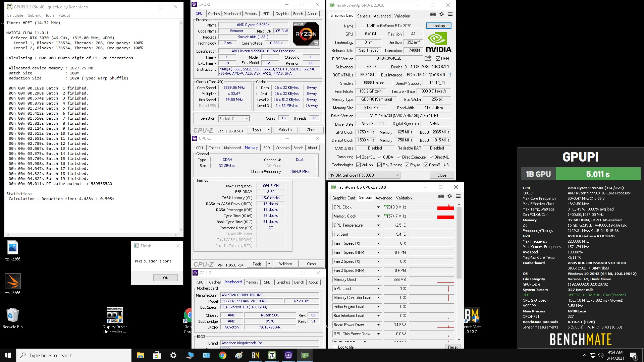
Task: Toggle the Vulkan checkbox
Action: pyautogui.click(x=358, y=165)
